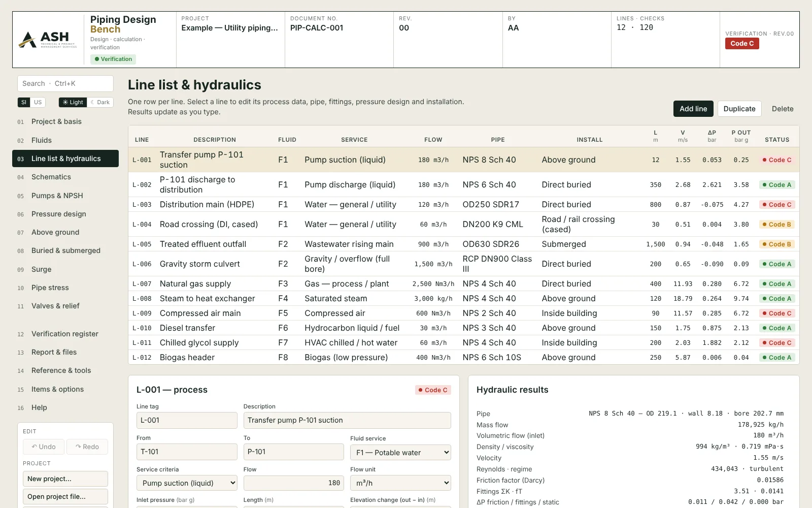Delete the selected line
The image size is (812, 508).
pos(783,109)
